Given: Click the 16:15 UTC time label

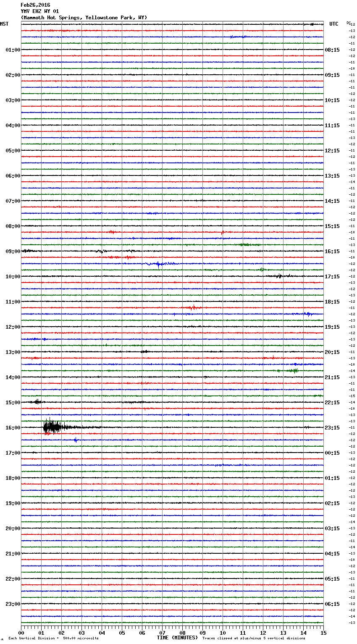Looking at the screenshot, I should (332, 251).
